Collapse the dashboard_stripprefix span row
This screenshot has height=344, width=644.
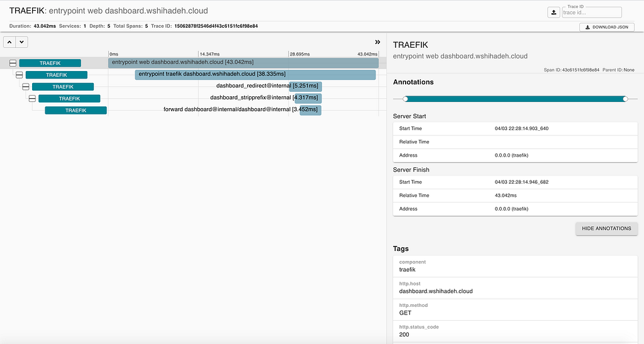32,99
